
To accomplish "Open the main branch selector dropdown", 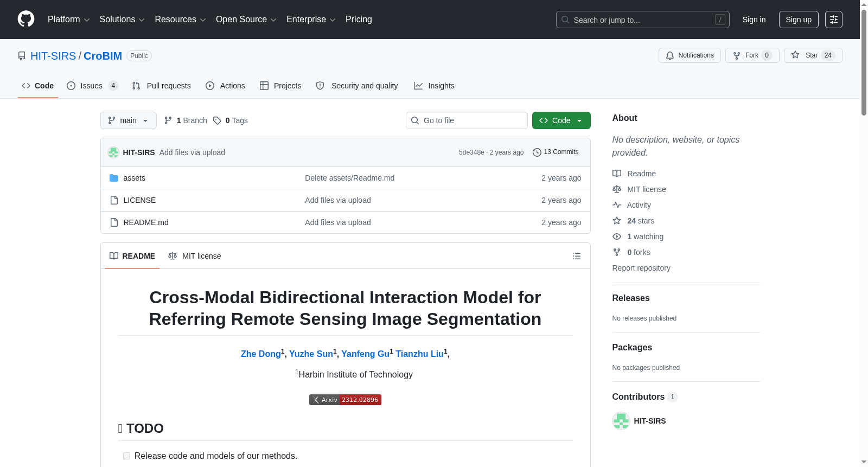I will coord(129,120).
